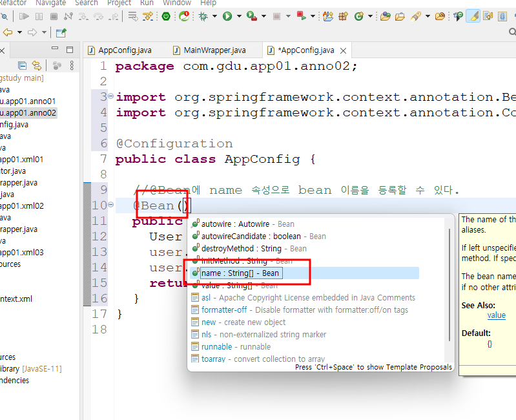Toggle Mark Occurrences highlighter icon

point(473,16)
